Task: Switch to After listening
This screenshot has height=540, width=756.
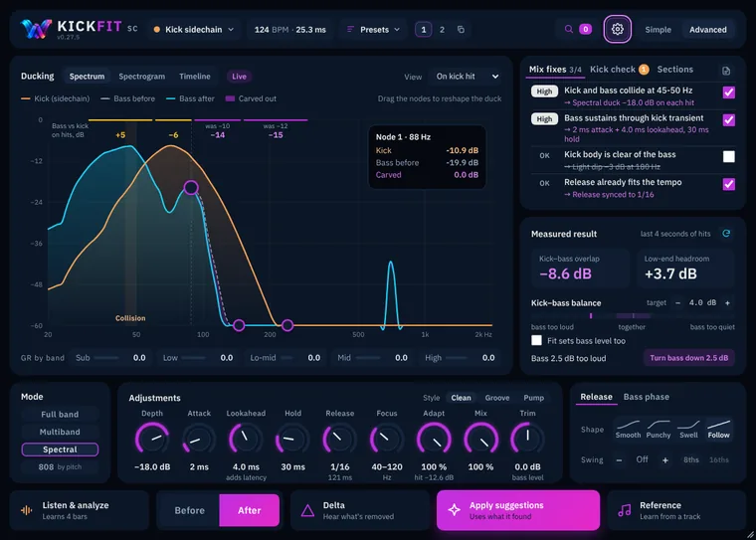Action: coord(250,510)
